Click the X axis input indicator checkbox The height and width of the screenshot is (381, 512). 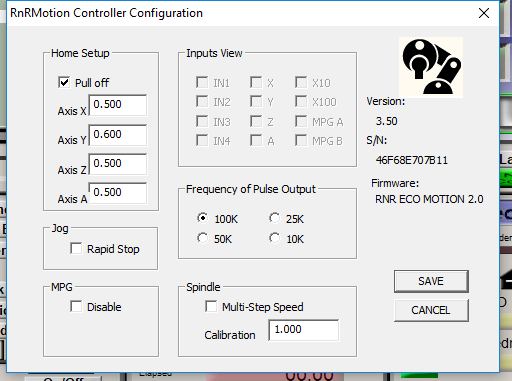(x=256, y=82)
